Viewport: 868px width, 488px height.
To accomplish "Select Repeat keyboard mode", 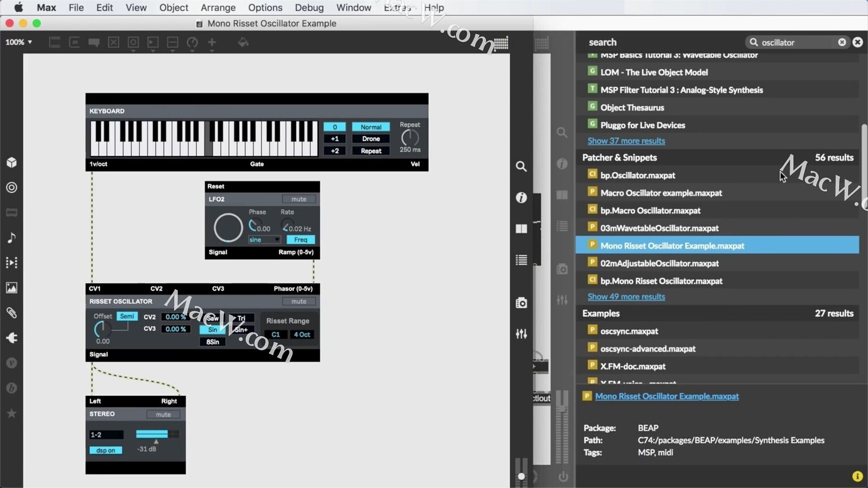I will (371, 151).
